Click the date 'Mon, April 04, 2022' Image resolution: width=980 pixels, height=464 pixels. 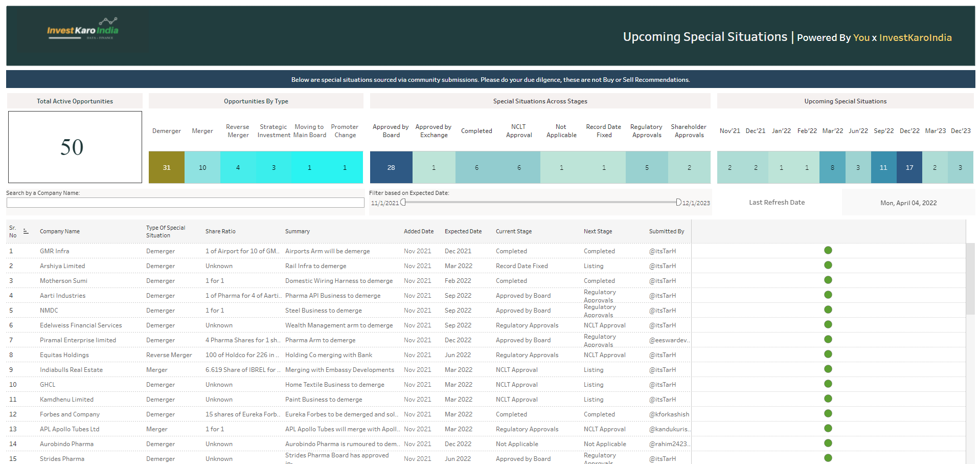click(x=908, y=203)
